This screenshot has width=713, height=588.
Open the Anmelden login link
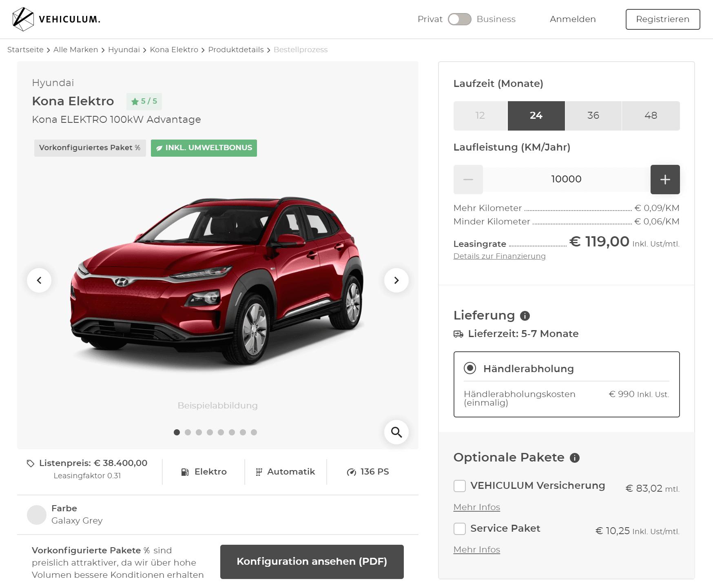pyautogui.click(x=573, y=19)
